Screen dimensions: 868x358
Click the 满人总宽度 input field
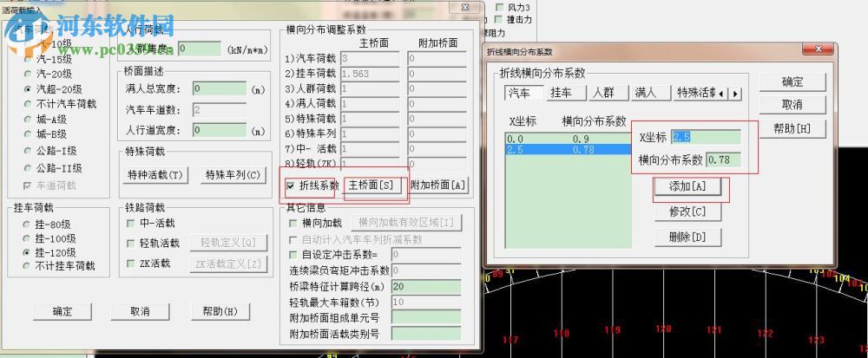[220, 89]
